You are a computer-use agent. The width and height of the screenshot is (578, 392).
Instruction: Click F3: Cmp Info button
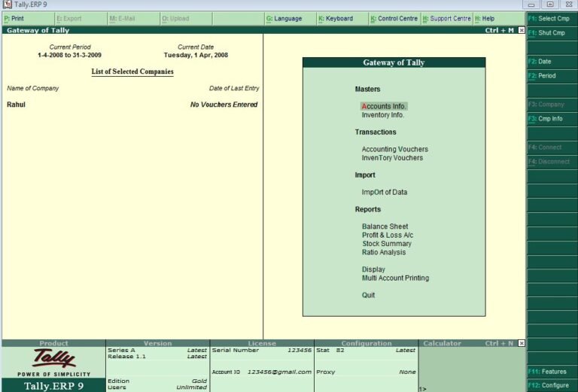(552, 119)
